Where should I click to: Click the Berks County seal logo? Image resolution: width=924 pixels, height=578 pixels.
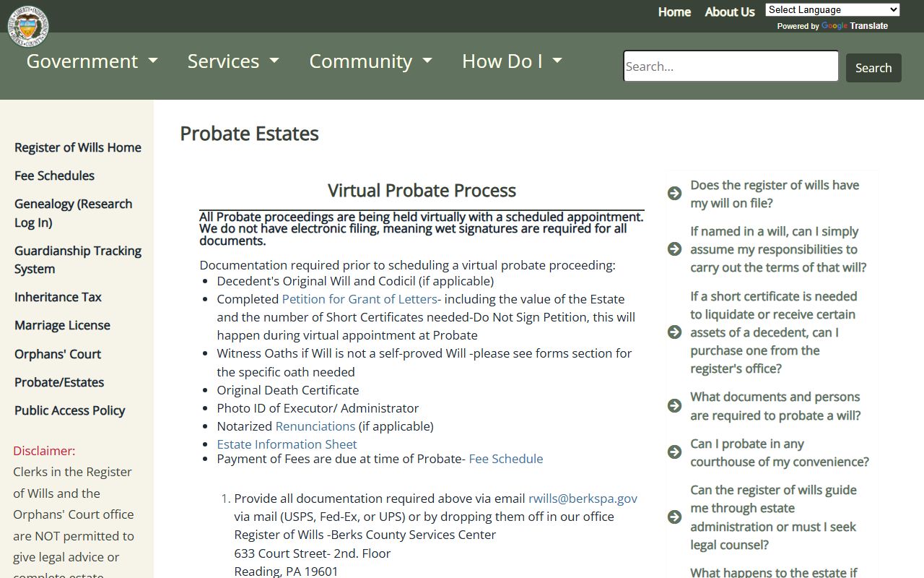(x=28, y=25)
